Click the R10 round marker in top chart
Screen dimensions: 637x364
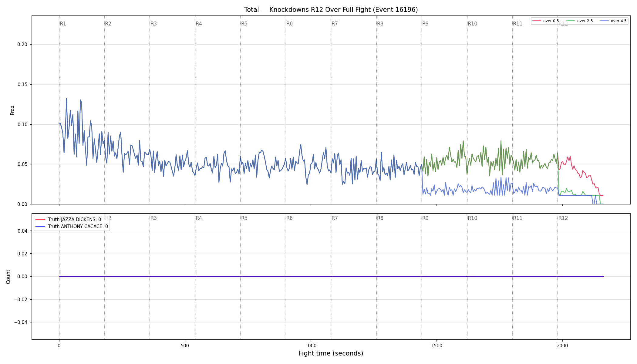(x=472, y=24)
